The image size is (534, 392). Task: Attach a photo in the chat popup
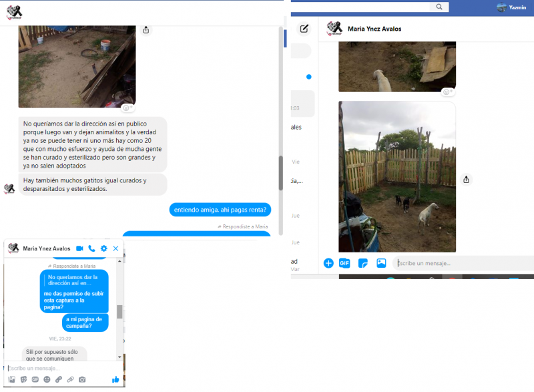point(11,379)
